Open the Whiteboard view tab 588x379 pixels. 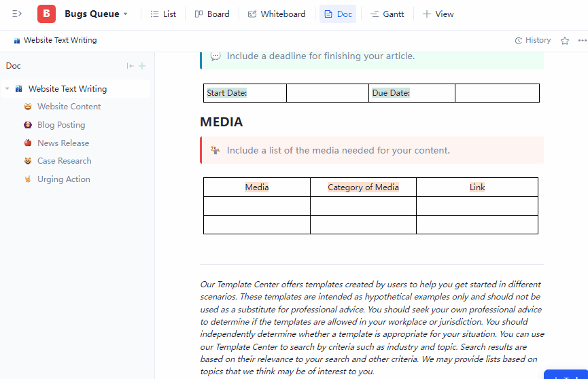coord(277,14)
